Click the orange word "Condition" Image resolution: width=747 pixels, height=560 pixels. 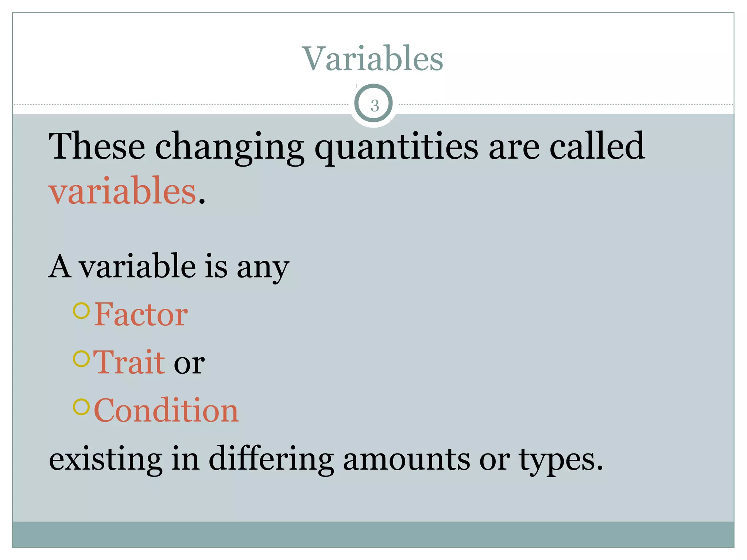(x=166, y=411)
